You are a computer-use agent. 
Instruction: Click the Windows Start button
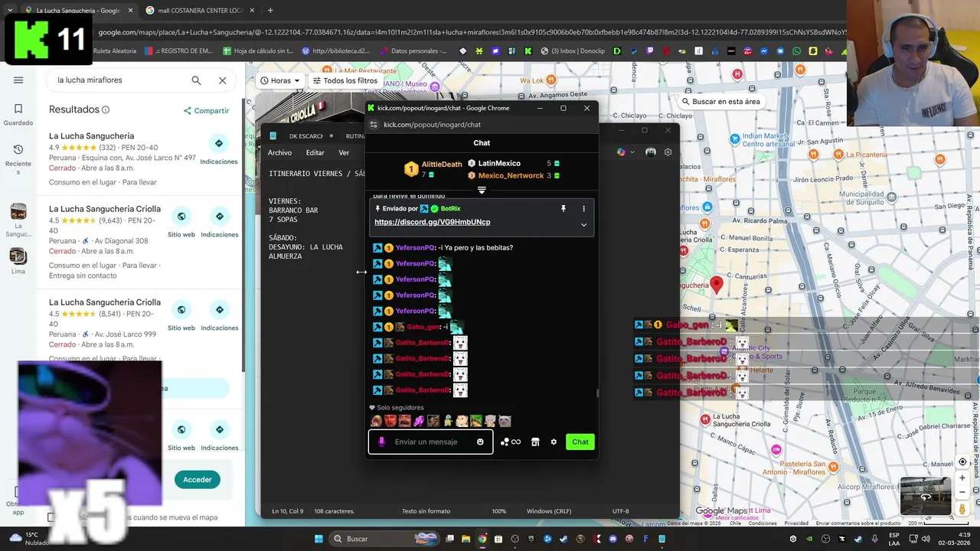pos(318,539)
